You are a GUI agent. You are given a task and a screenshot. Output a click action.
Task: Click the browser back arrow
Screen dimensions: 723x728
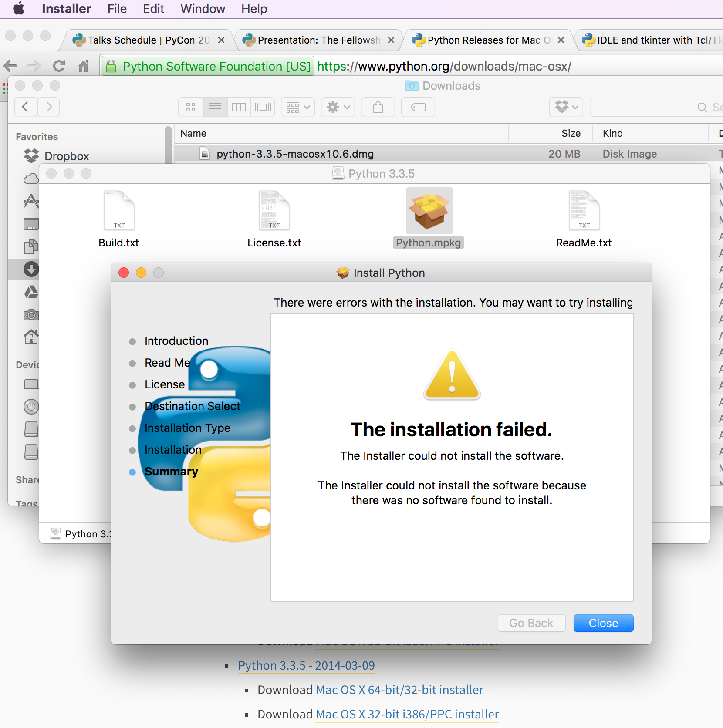[x=10, y=66]
